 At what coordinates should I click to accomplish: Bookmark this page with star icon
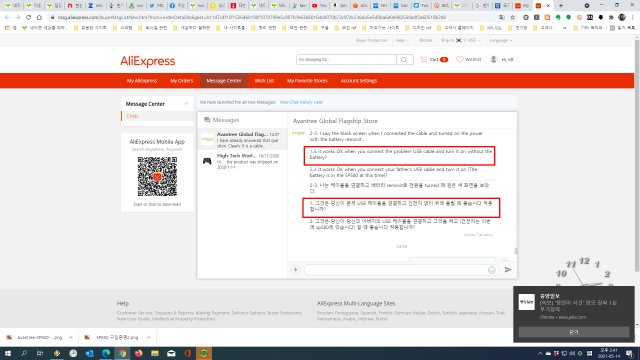[513, 18]
